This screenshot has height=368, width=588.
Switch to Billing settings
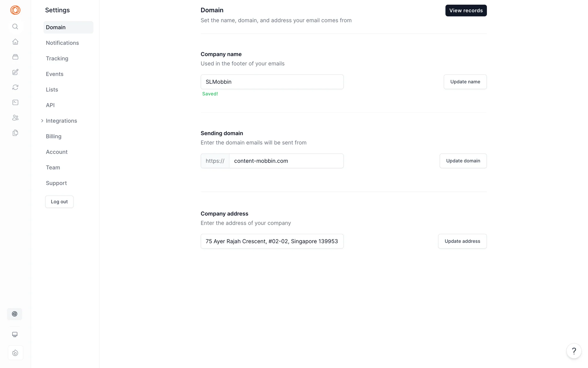[x=54, y=136]
